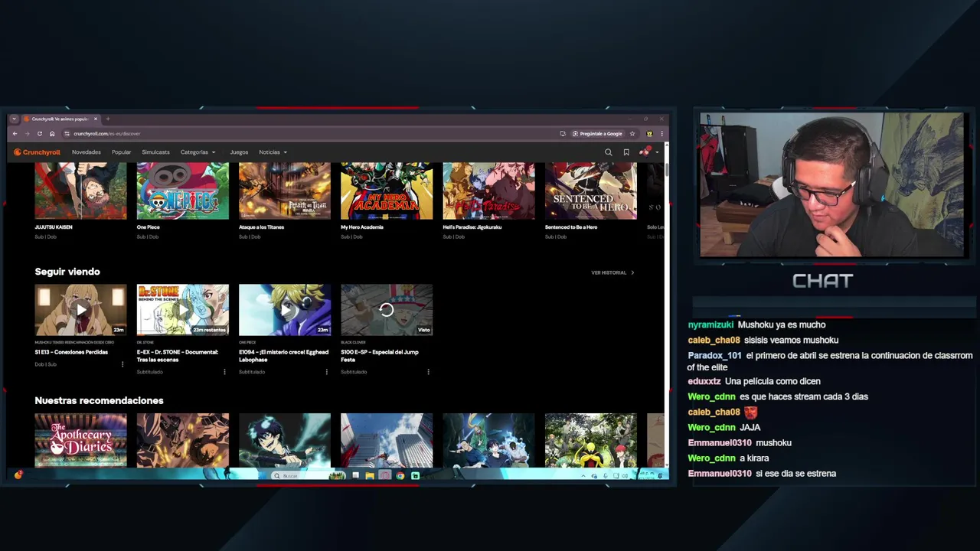Select the Crunchyroll browser tab
Screen dimensions: 980x551
pos(60,119)
